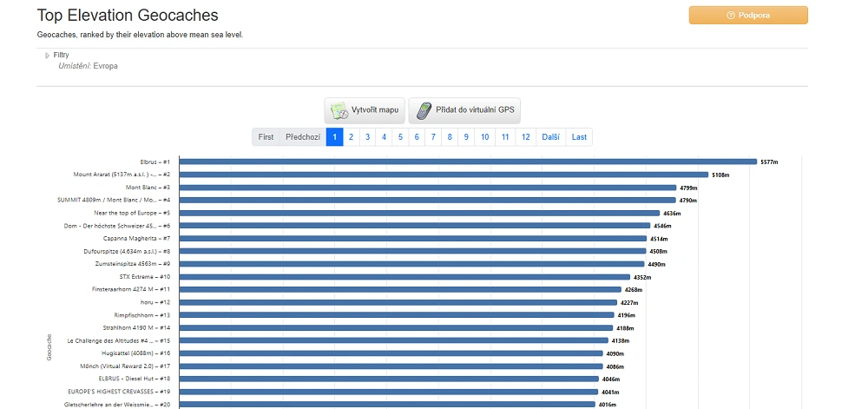Click the Capanna Magherita 4514m bar
This screenshot has height=409, width=868.
coord(412,239)
